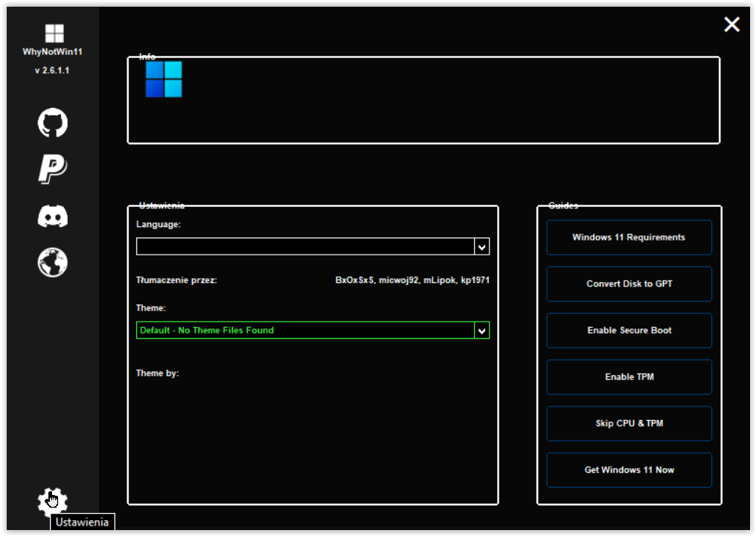This screenshot has width=756, height=536.
Task: Open the Discord server icon
Action: pyautogui.click(x=53, y=216)
